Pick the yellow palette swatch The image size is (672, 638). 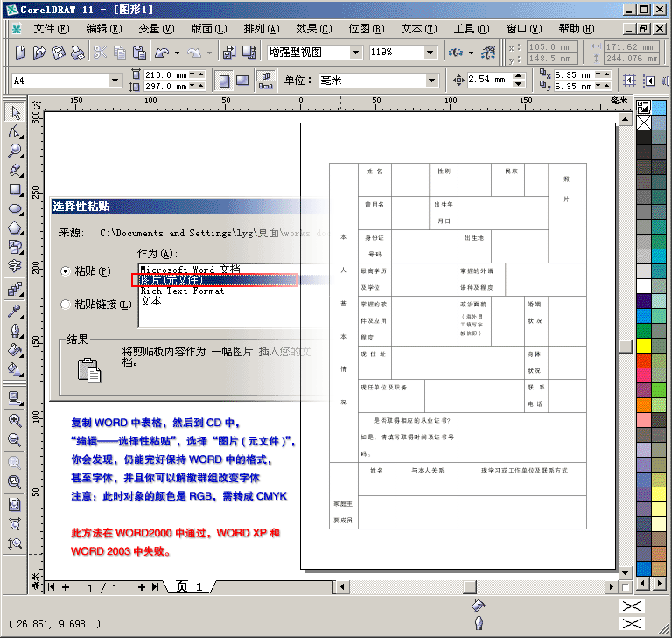(x=644, y=345)
